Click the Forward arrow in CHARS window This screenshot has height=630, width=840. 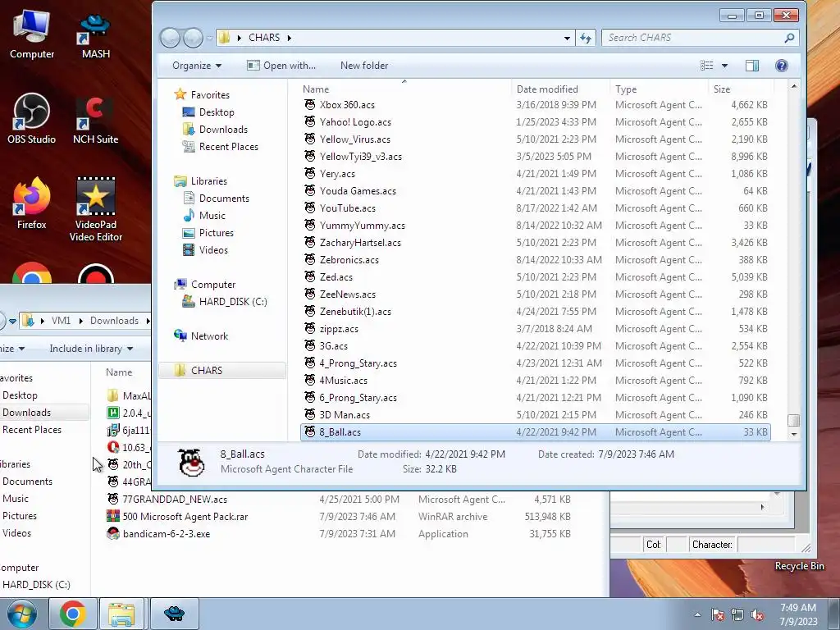[x=193, y=38]
